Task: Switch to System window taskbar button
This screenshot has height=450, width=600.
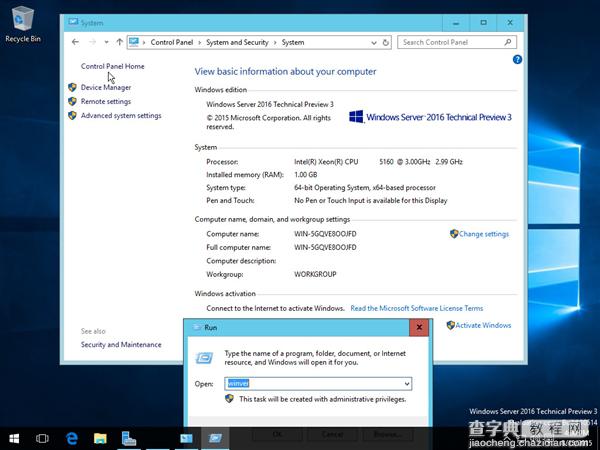Action: pyautogui.click(x=186, y=438)
